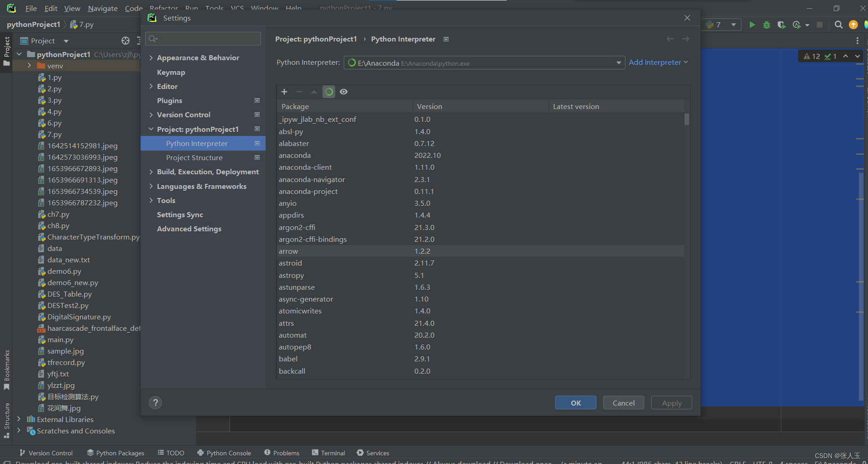Toggle the Project tool window side tab
This screenshot has height=464, width=868.
pos(7,51)
